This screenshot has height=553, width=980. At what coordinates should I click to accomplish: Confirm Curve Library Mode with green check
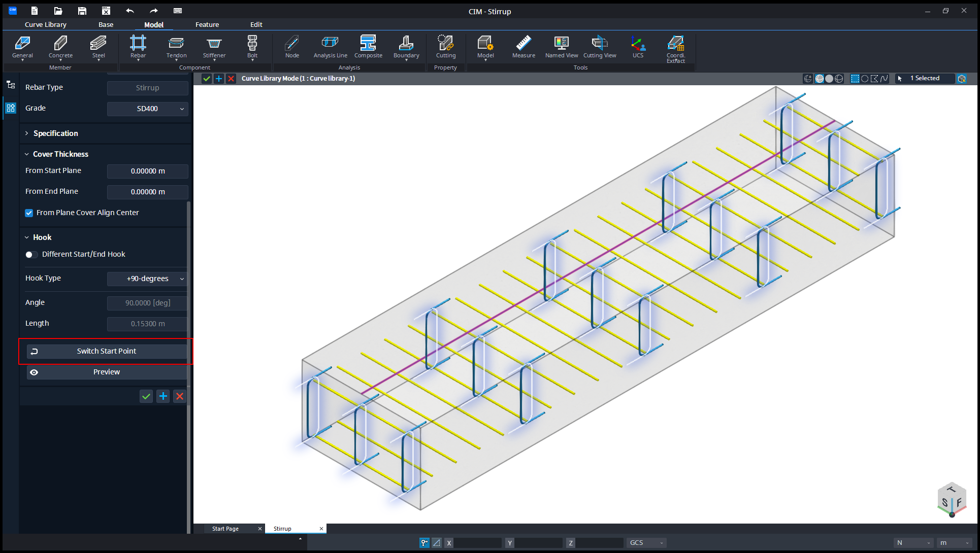point(207,79)
